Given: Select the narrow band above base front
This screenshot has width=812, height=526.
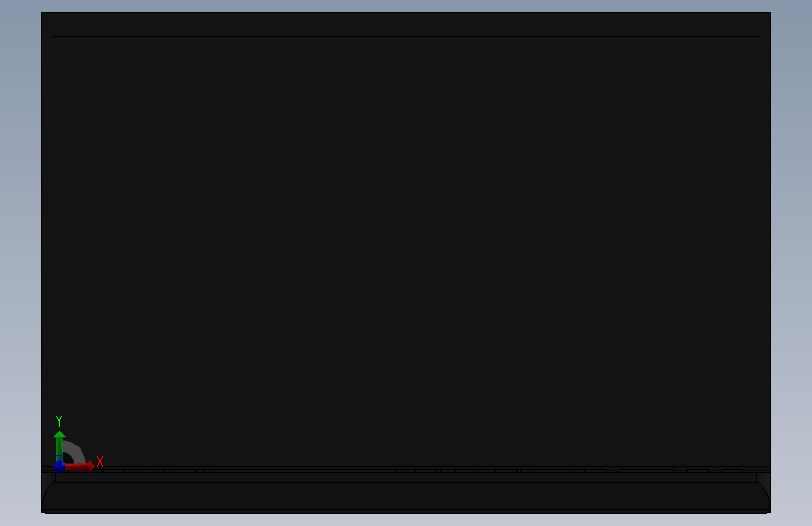Looking at the screenshot, I should pyautogui.click(x=406, y=477).
